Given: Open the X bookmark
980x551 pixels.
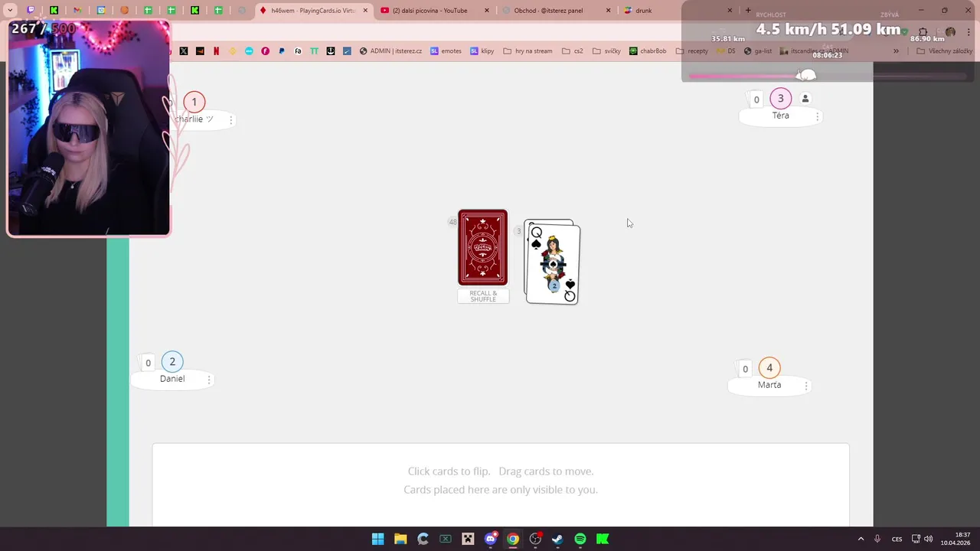Looking at the screenshot, I should click(x=184, y=51).
